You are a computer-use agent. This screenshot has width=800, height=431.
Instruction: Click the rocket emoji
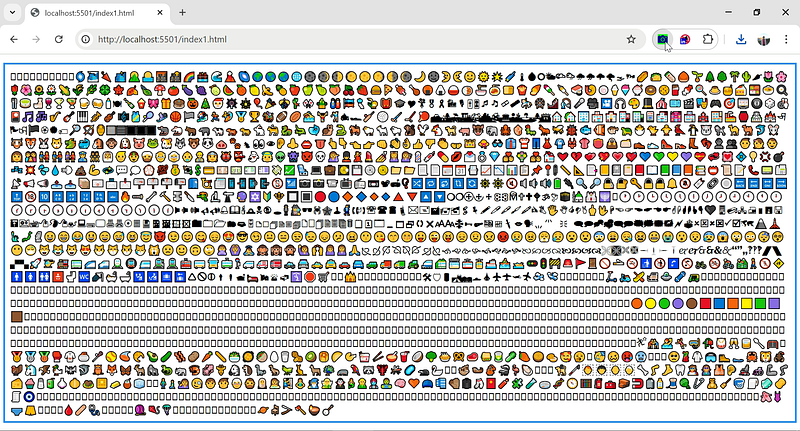click(35, 264)
